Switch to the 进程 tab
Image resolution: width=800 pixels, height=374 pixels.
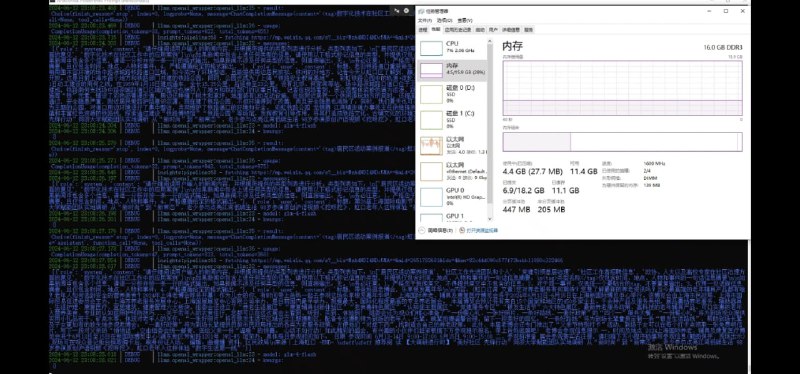pyautogui.click(x=423, y=30)
